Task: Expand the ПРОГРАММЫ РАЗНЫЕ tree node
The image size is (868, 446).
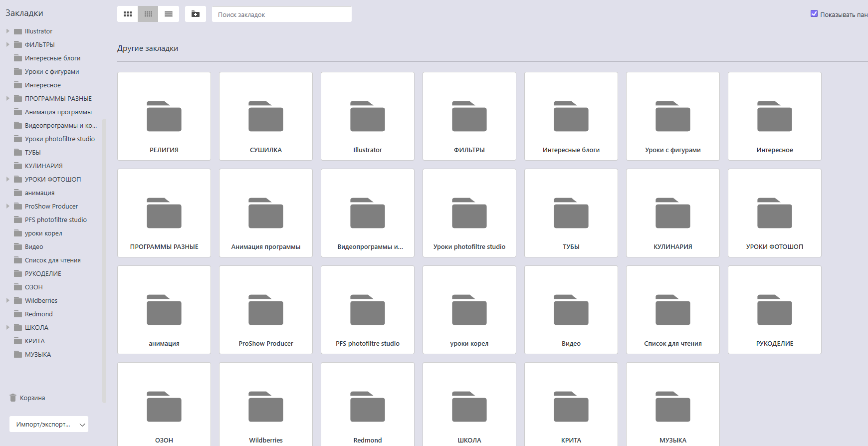Action: point(8,98)
